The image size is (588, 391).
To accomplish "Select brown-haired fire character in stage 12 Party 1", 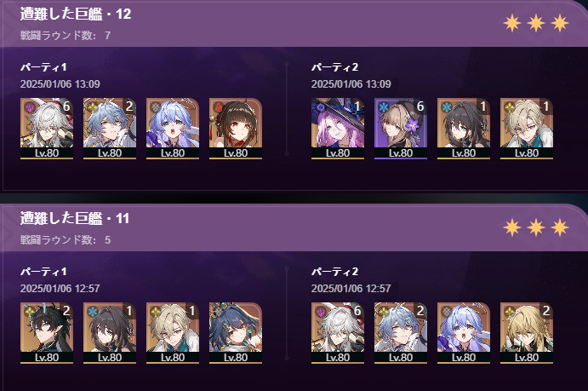I will coord(236,129).
